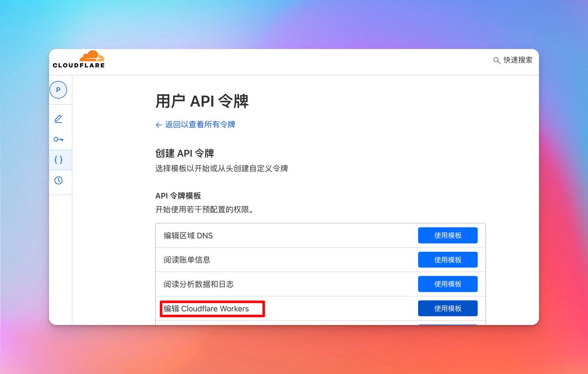Click the API 令牌模板 section title
The height and width of the screenshot is (374, 588).
click(x=178, y=196)
